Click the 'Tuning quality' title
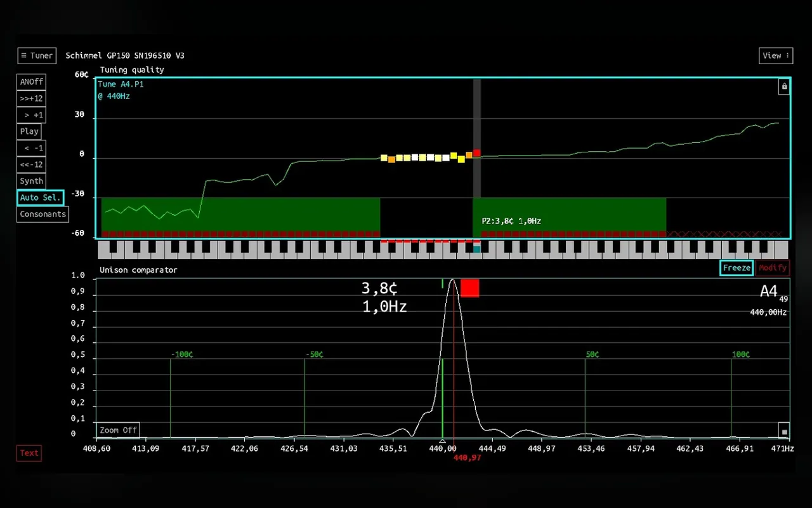This screenshot has height=508, width=812. pos(132,70)
